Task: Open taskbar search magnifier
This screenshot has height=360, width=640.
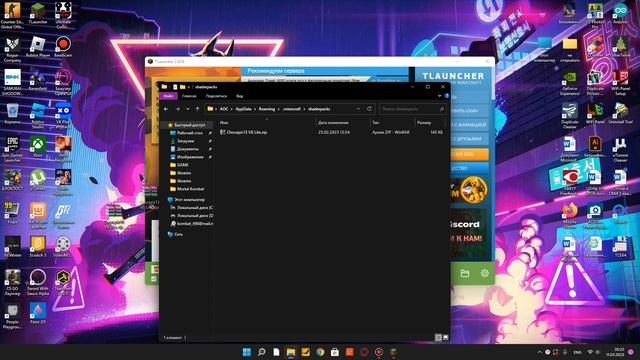Action: [x=262, y=352]
